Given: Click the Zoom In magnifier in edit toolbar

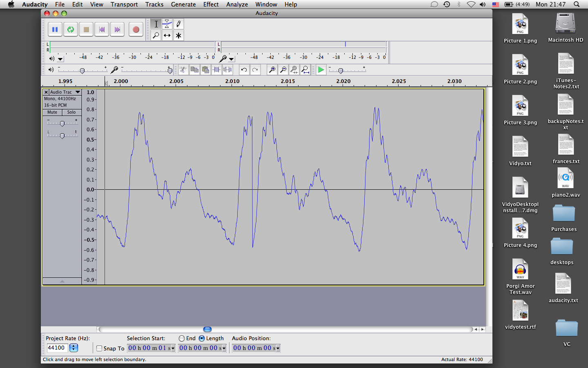Looking at the screenshot, I should click(x=272, y=70).
